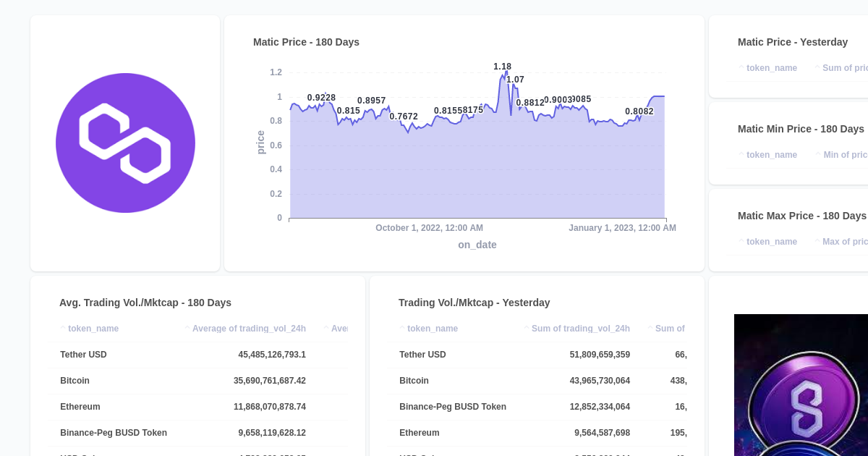The width and height of the screenshot is (868, 456).
Task: Open the drill-down menu on the Bitcoin row
Action: pos(75,380)
